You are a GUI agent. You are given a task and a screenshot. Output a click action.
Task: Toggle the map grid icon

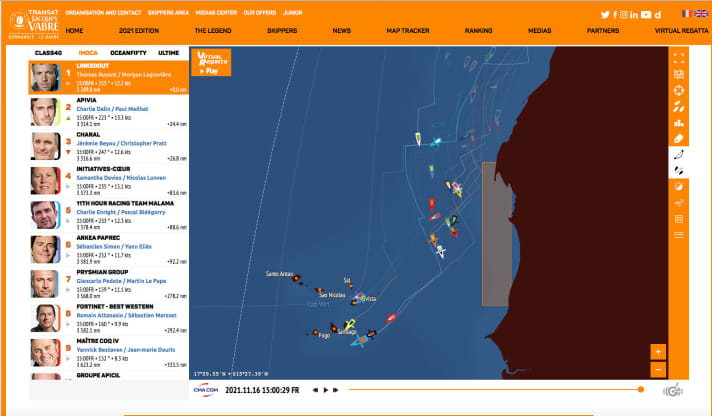678,219
